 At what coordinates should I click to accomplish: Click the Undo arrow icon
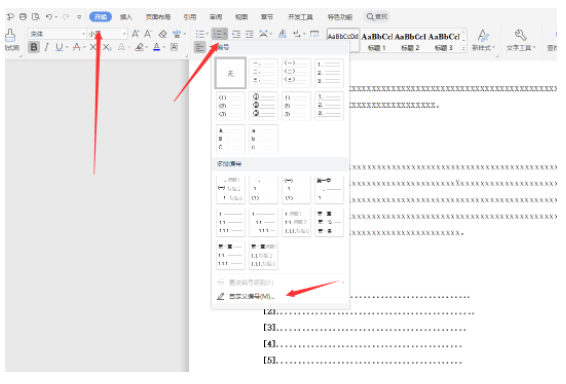[49, 17]
